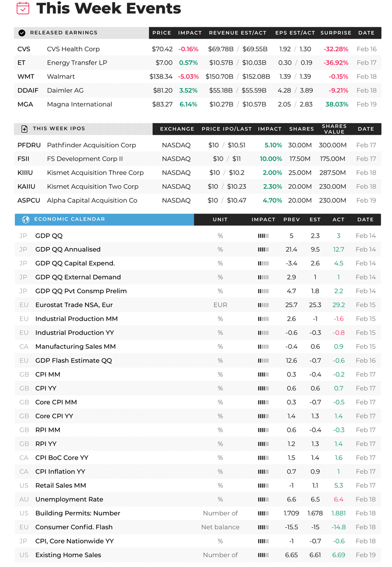
Task: Click the GDP QQ Capital Expend. row label
Action: point(75,264)
